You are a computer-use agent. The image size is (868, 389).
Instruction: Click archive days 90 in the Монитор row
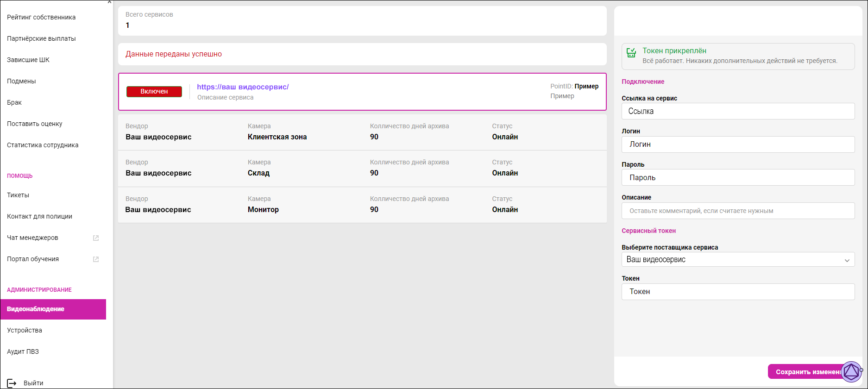374,209
